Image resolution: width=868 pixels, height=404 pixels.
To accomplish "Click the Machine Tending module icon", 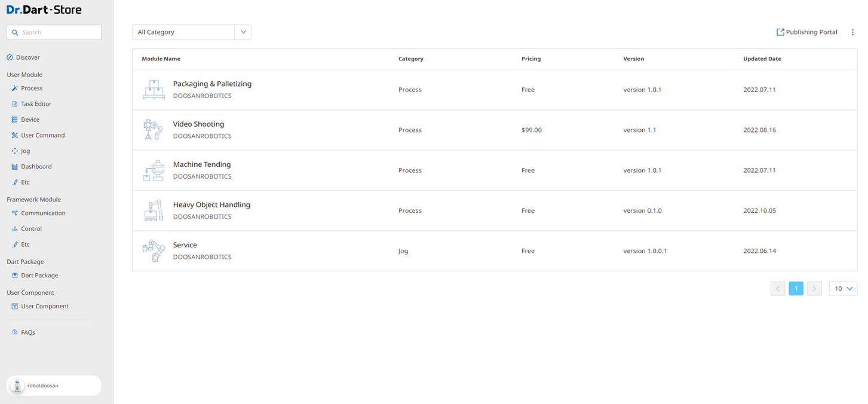I will 154,170.
